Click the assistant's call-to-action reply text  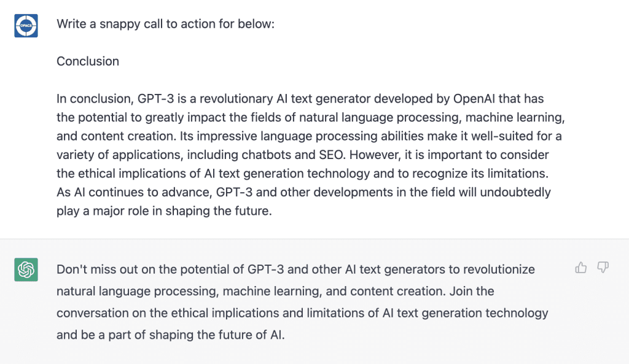coord(301,301)
